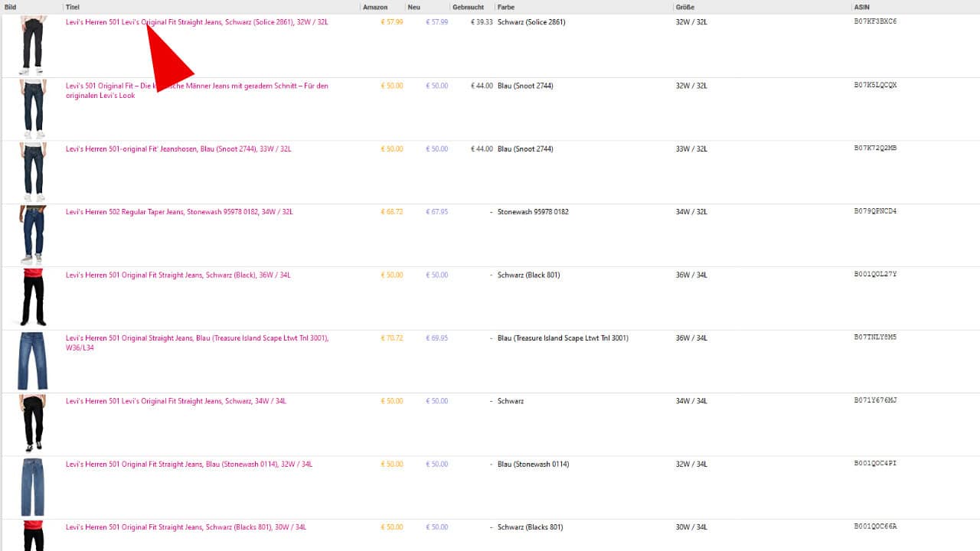Click thumbnail of the Solice 2861 black jeans

click(33, 45)
